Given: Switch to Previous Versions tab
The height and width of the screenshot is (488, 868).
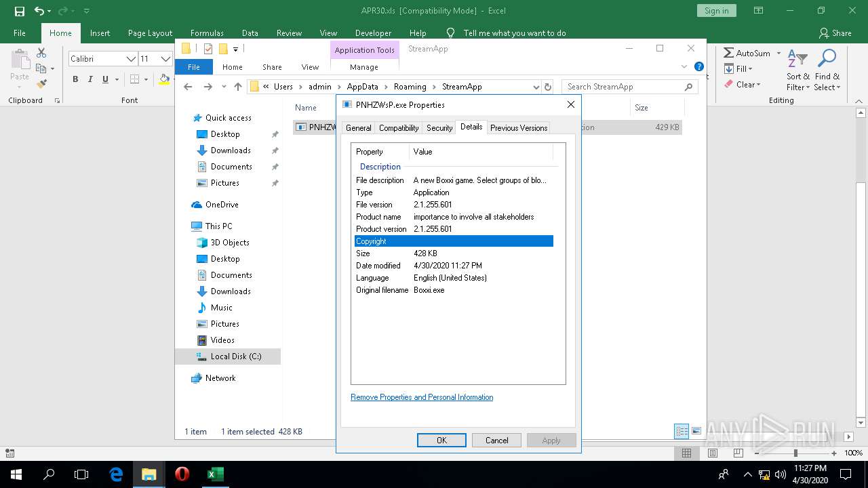Looking at the screenshot, I should click(x=518, y=127).
